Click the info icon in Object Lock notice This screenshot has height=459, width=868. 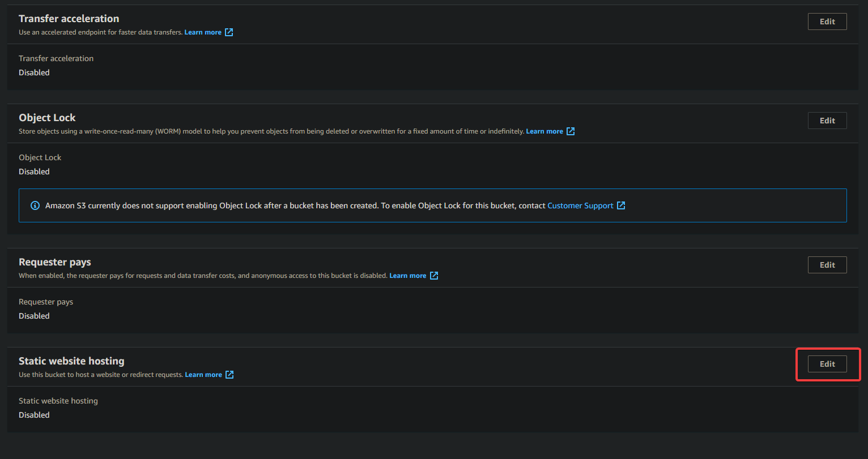(x=35, y=205)
